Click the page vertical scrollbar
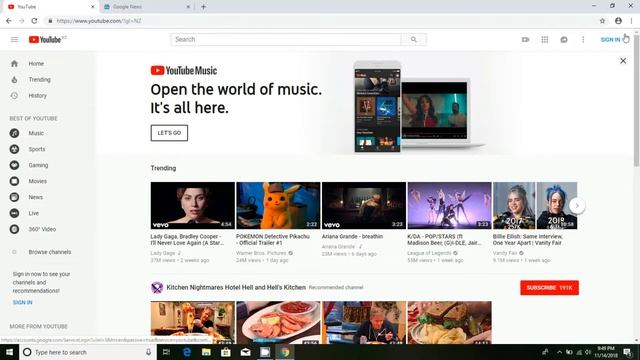640x360 pixels. point(637,102)
